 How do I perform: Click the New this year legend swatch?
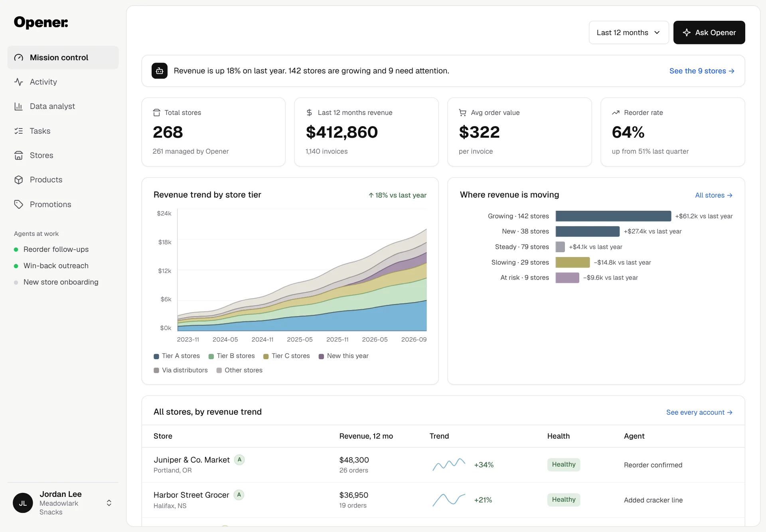point(321,356)
